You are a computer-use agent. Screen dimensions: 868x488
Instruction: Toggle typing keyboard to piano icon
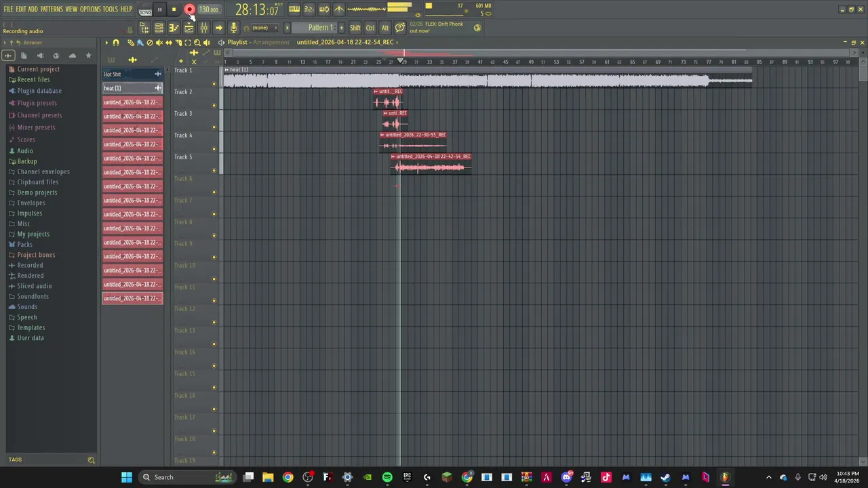point(294,9)
